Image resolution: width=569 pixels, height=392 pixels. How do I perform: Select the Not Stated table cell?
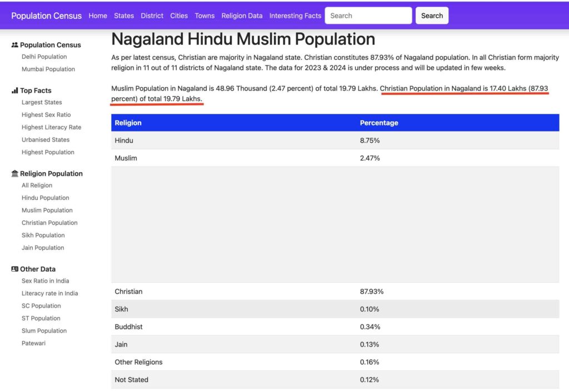pyautogui.click(x=131, y=380)
